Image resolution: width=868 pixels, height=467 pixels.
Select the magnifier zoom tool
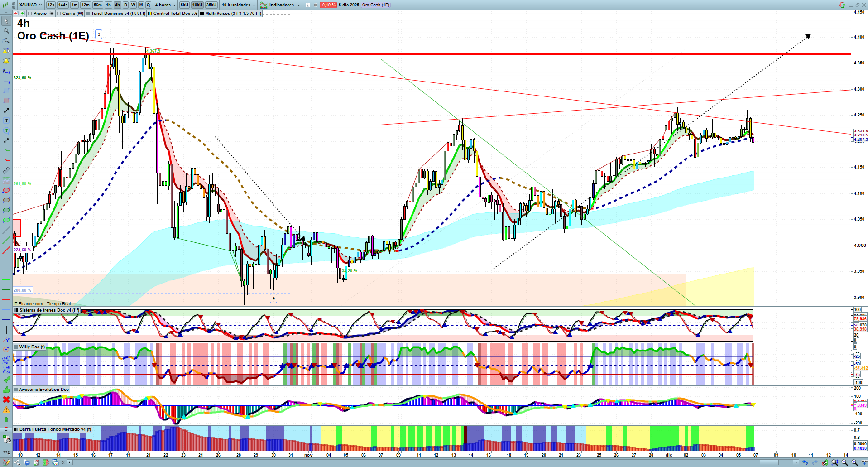(6, 31)
